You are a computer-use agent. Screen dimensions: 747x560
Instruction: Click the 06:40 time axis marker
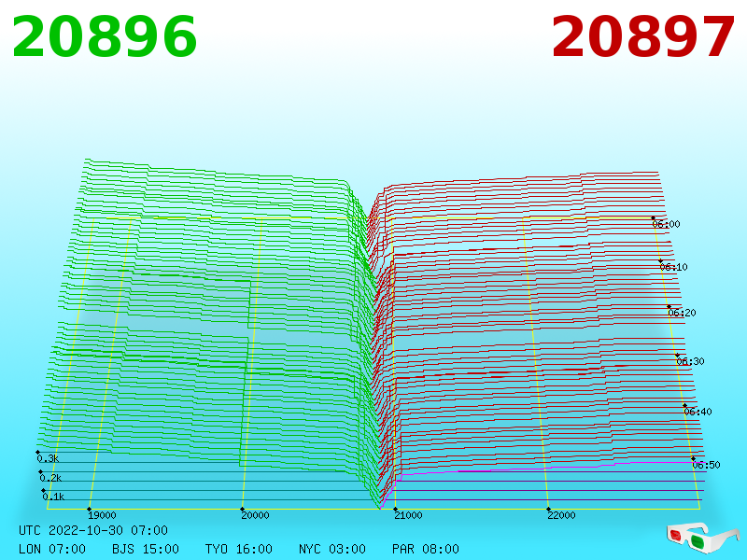[x=698, y=412]
